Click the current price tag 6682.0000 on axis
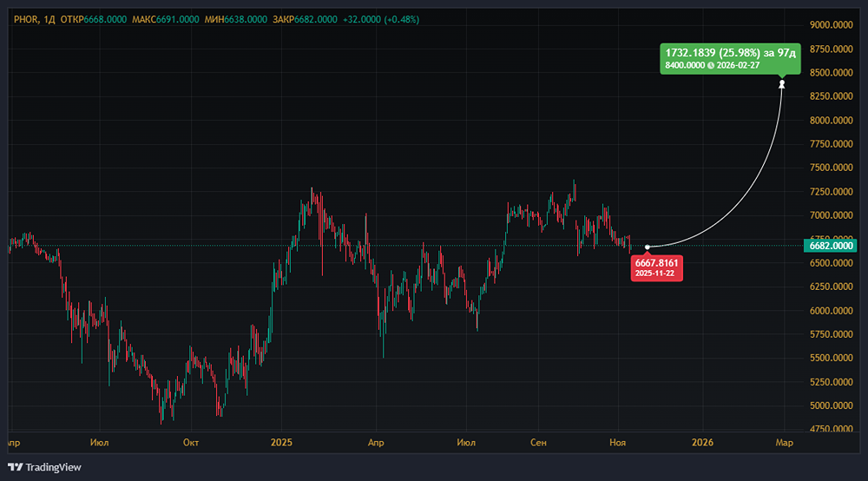The width and height of the screenshot is (868, 481). click(x=832, y=247)
